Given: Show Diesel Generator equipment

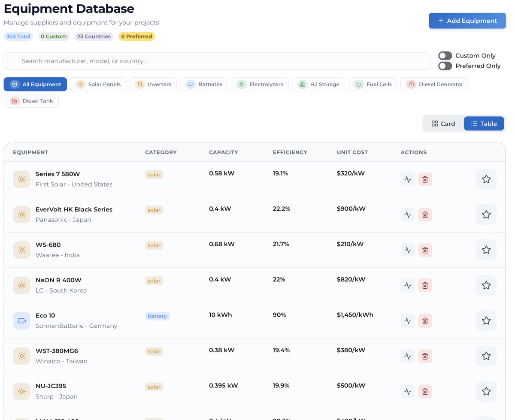Looking at the screenshot, I should (435, 85).
